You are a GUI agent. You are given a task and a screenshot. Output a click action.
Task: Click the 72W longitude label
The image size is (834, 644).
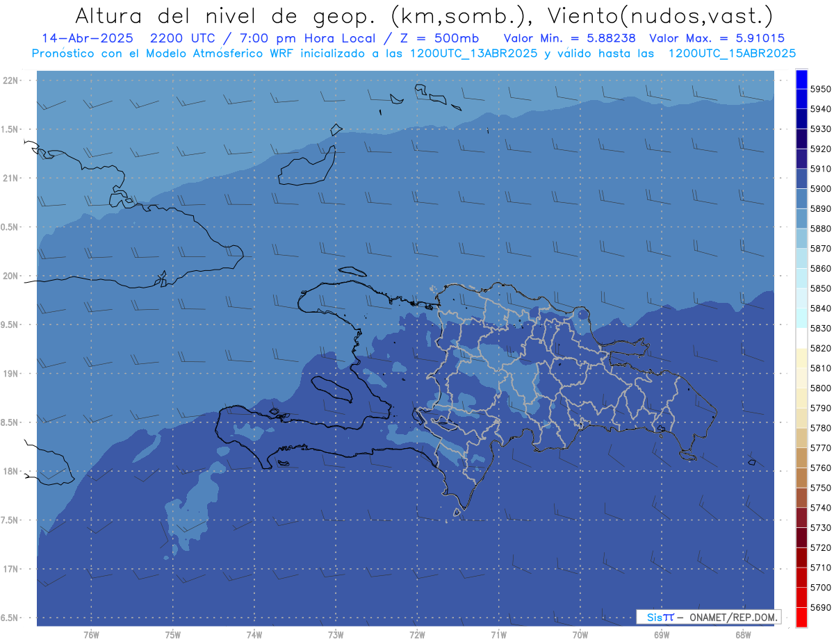point(417,635)
